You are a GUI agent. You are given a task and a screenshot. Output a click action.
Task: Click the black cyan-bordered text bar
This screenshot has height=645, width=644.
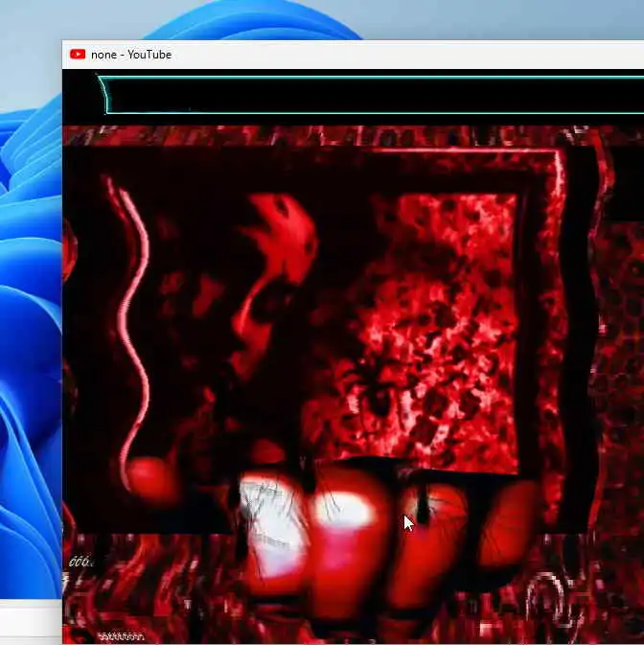[371, 95]
